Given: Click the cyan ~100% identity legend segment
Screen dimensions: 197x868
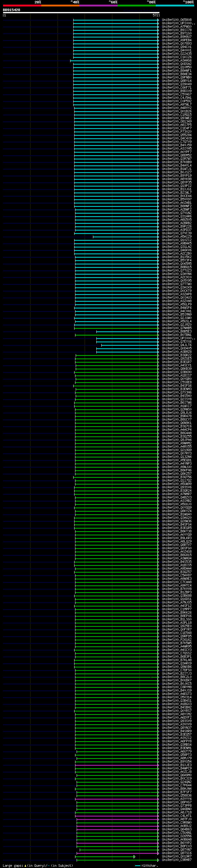Looking at the screenshot, I should point(175,6).
